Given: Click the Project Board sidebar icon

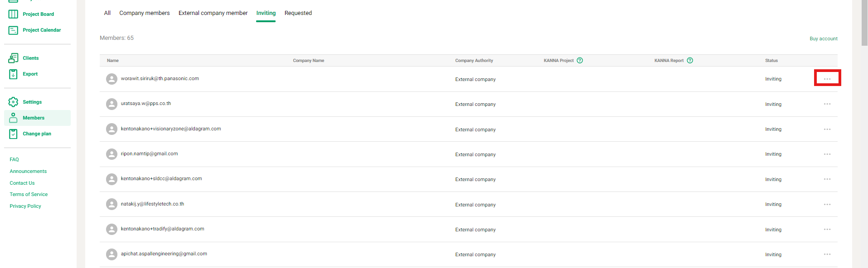Looking at the screenshot, I should click(13, 14).
